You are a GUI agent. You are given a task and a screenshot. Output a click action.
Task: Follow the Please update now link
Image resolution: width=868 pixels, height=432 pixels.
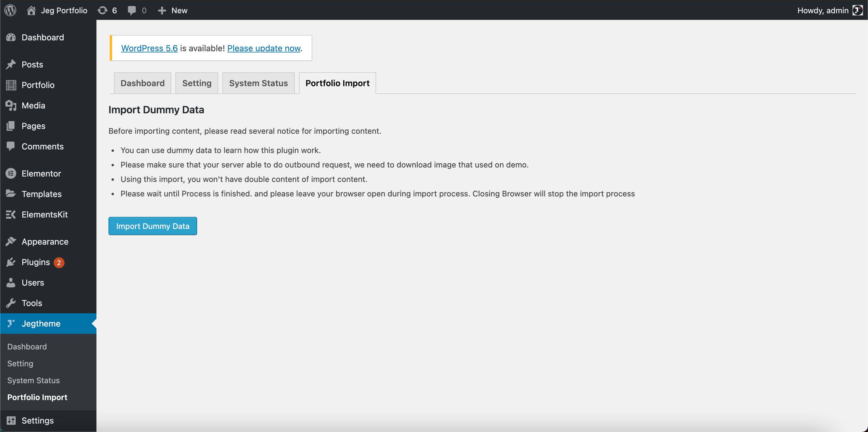click(263, 48)
